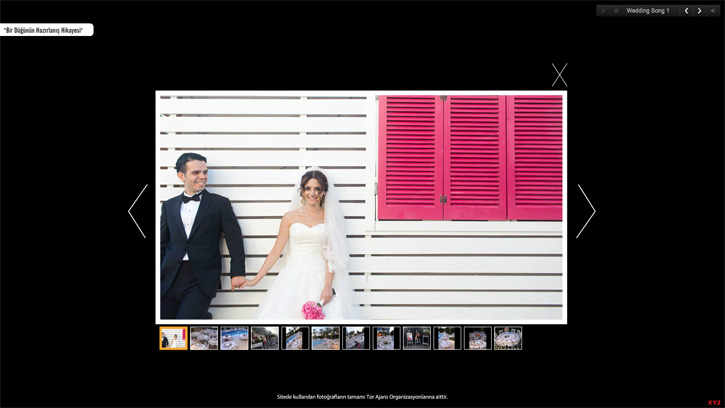Go to the previous photo with left arrow
725x408 pixels.
coord(138,211)
